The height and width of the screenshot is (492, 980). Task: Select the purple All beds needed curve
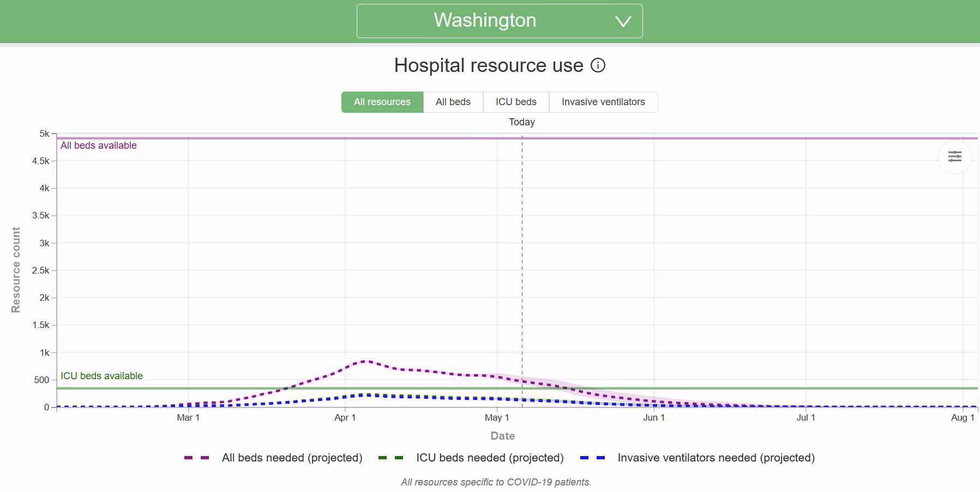(x=365, y=361)
